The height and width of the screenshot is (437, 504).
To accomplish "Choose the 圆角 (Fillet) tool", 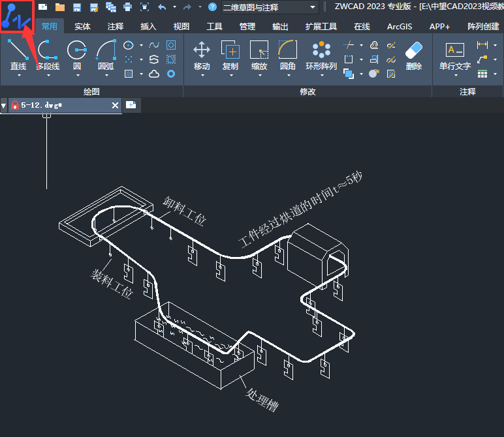I will [x=287, y=50].
